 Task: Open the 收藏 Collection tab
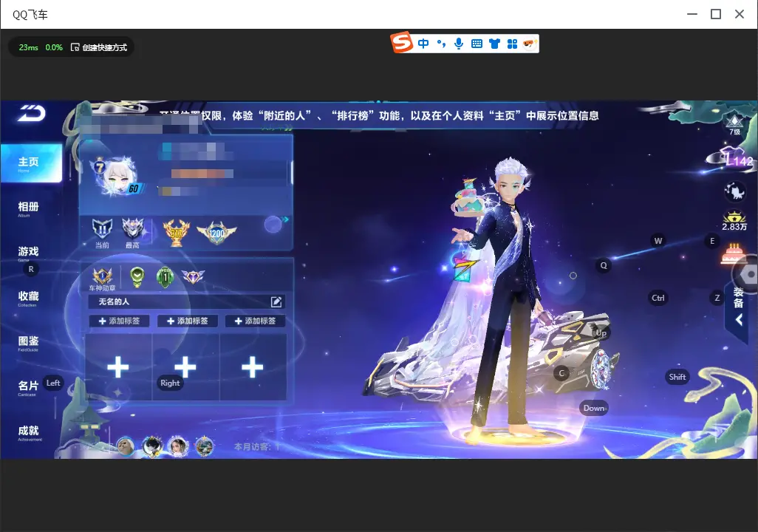[28, 298]
